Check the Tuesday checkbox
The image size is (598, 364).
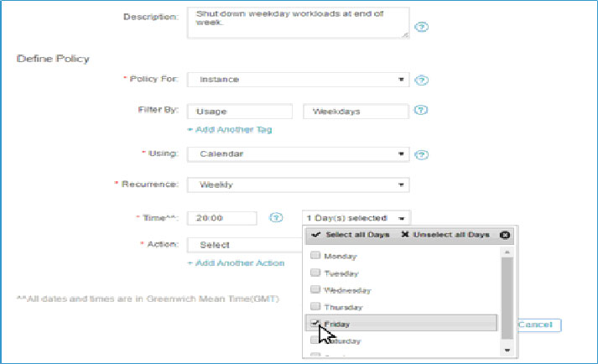coord(315,273)
